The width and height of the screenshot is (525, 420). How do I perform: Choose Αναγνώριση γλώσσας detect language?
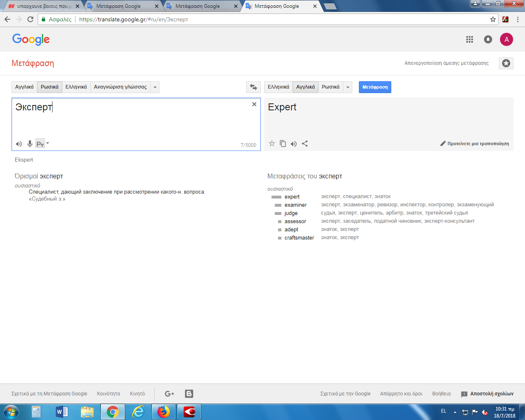pyautogui.click(x=120, y=87)
